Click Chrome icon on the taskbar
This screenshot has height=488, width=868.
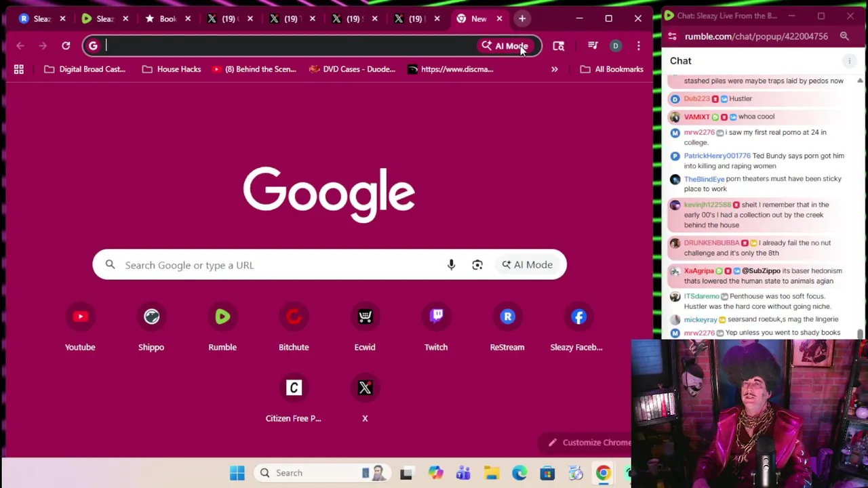(x=603, y=473)
